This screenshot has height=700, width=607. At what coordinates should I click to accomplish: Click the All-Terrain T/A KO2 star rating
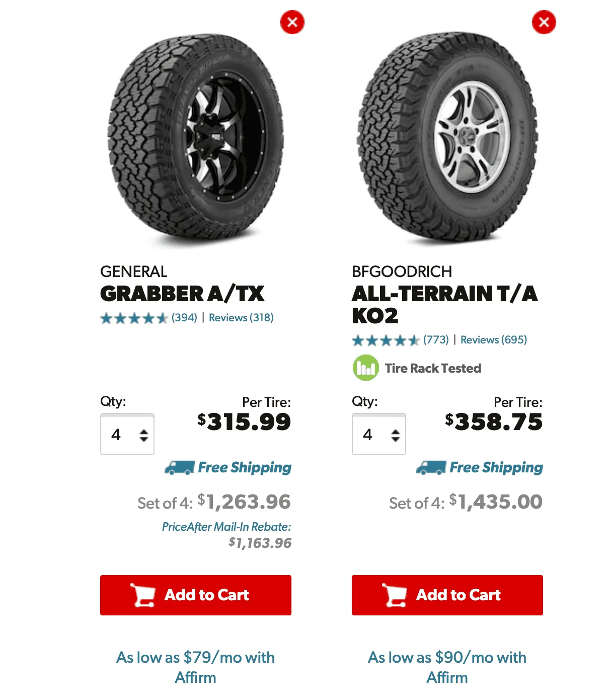click(x=386, y=340)
